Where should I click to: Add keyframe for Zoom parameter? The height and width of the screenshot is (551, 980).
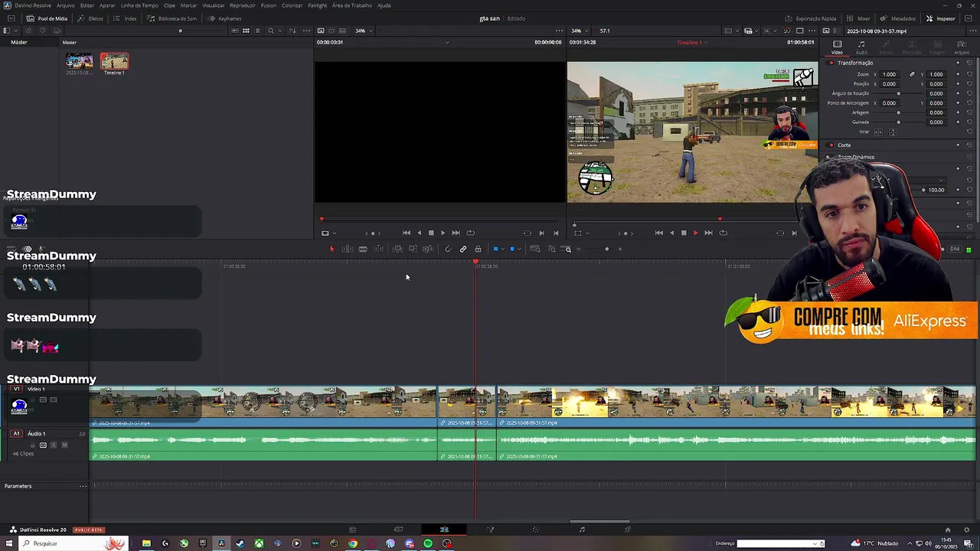pyautogui.click(x=958, y=74)
